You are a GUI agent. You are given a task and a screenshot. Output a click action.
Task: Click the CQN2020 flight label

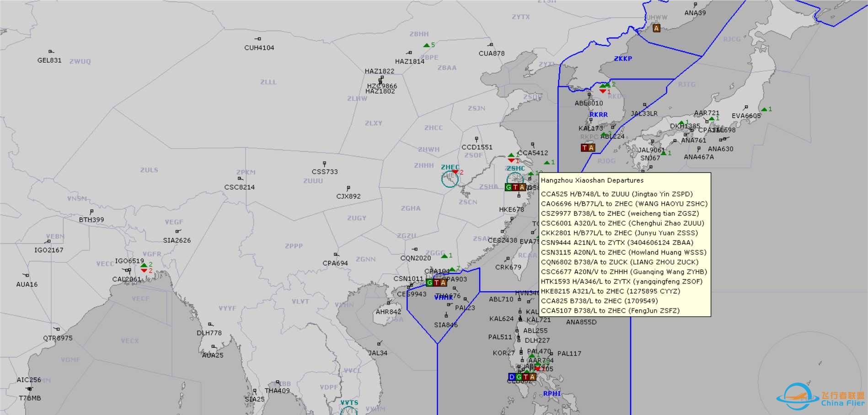coord(416,258)
